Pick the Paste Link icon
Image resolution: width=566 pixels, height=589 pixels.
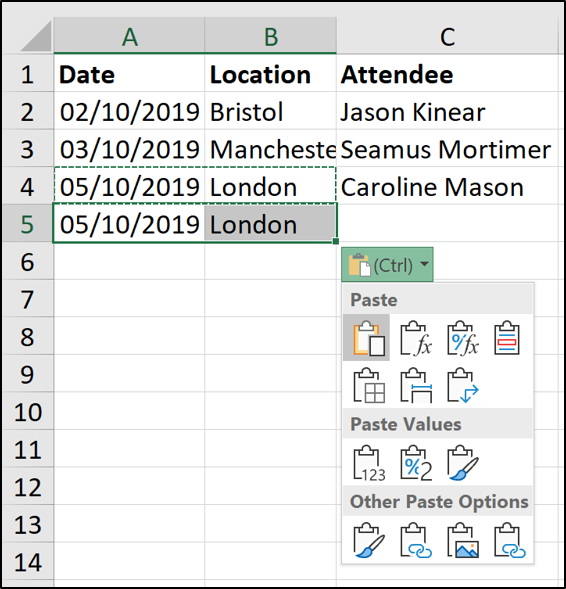(415, 540)
